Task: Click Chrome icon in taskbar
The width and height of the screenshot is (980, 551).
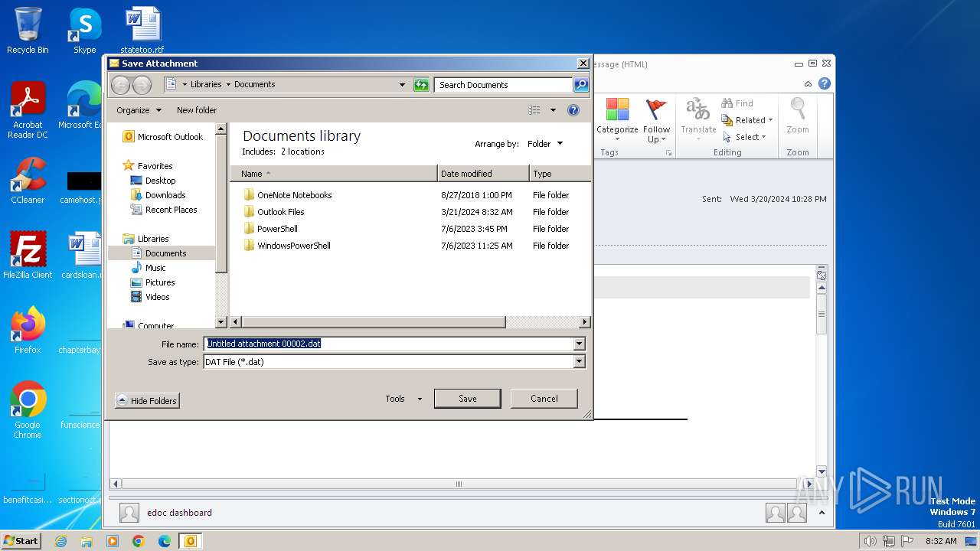Action: click(x=138, y=541)
